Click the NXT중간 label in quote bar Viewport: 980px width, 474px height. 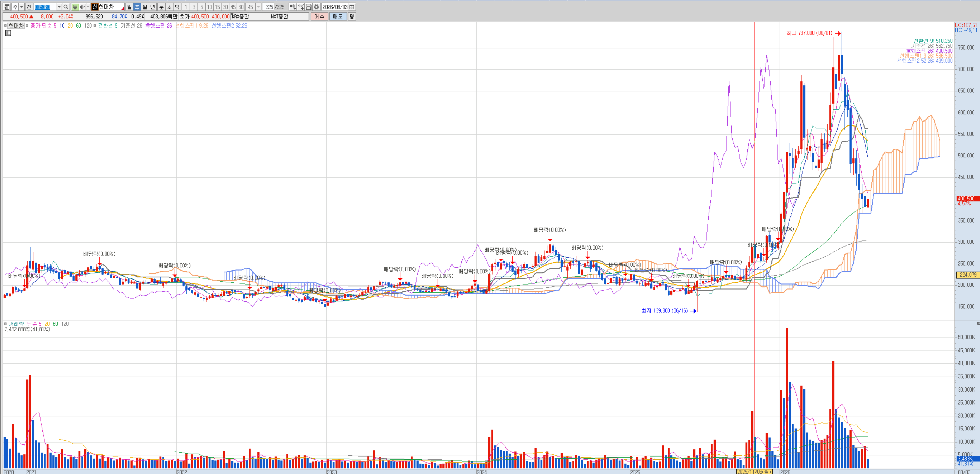click(x=280, y=16)
